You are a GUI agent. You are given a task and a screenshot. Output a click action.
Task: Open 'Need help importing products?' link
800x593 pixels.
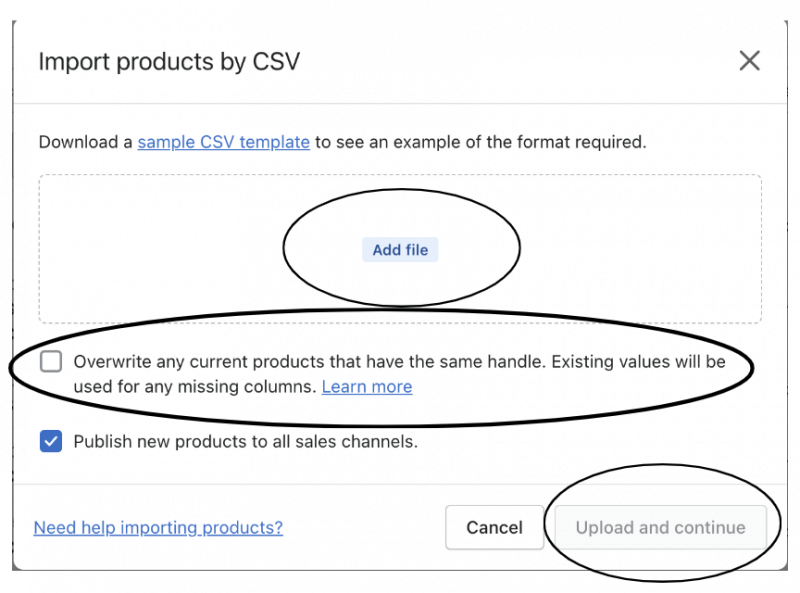tap(158, 528)
